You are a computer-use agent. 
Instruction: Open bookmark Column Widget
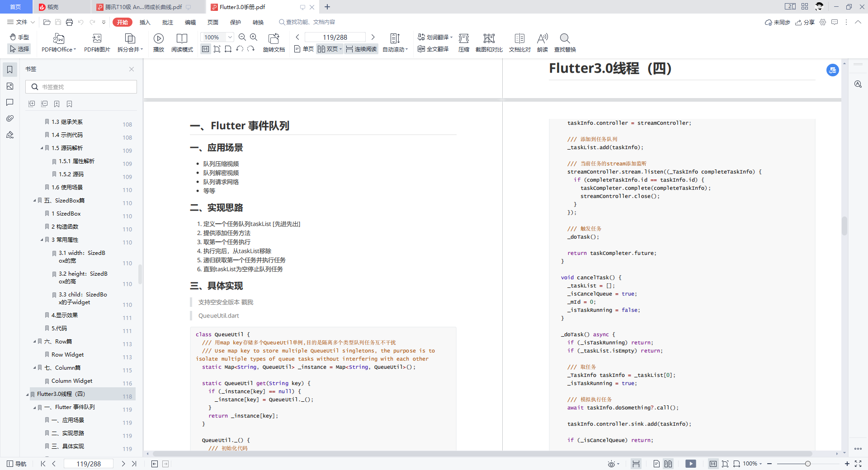click(x=72, y=381)
